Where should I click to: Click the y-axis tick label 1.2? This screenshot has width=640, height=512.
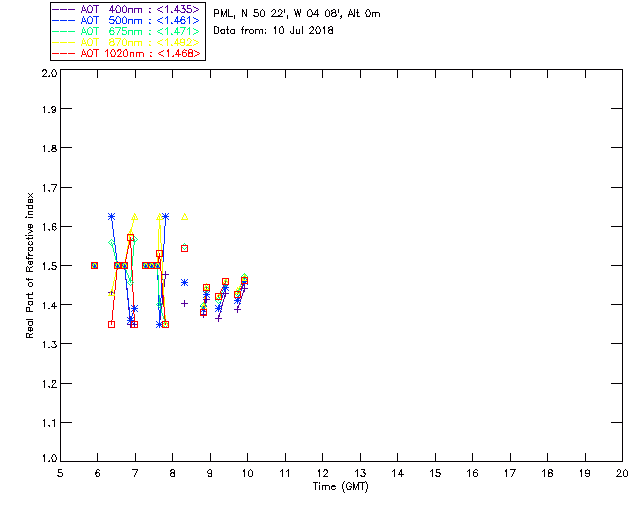pyautogui.click(x=49, y=384)
